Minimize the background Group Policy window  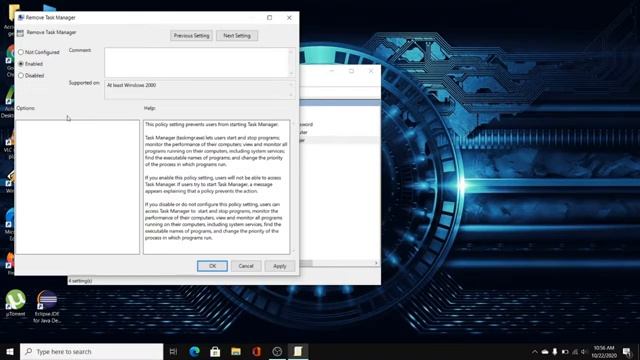[332, 71]
